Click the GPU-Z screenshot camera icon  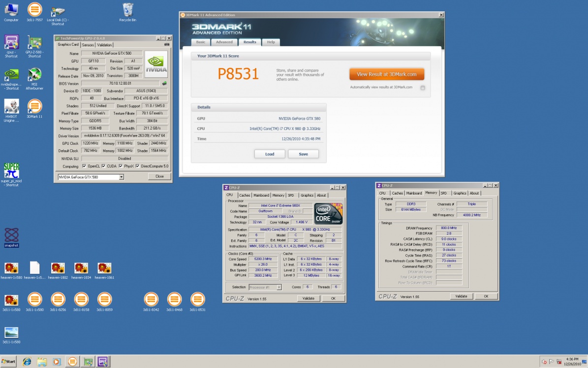167,45
